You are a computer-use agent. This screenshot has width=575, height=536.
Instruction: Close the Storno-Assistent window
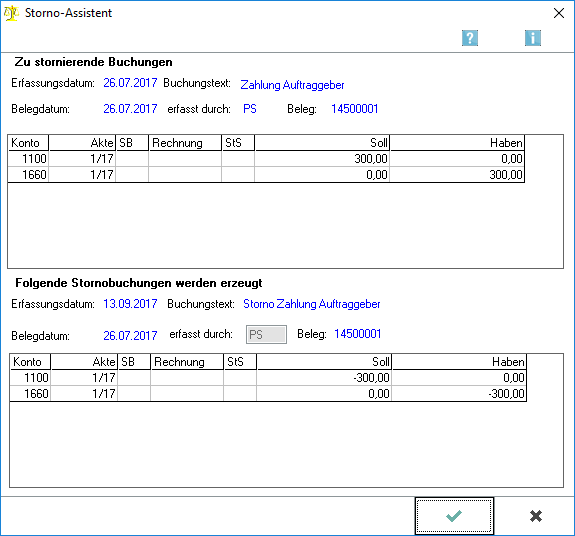coord(558,13)
